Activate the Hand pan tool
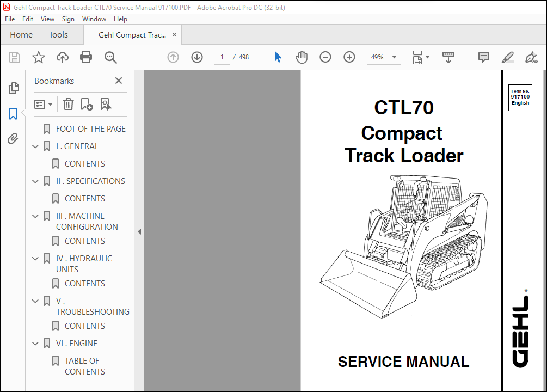 point(302,57)
